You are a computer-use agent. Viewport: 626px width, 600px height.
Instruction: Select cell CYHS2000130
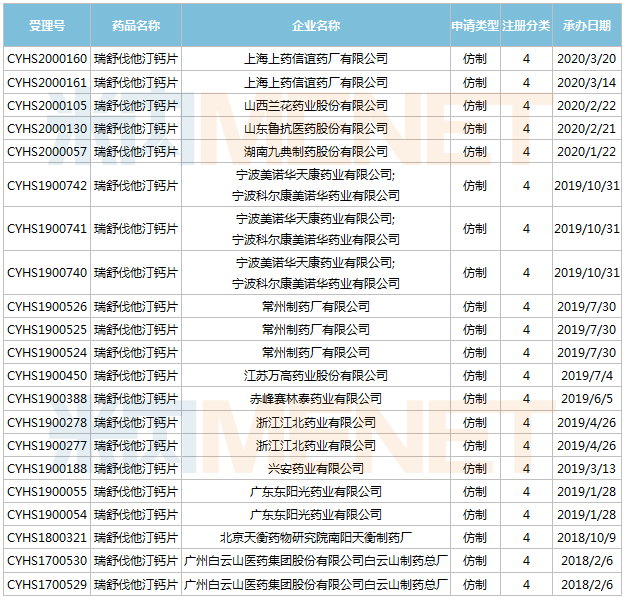click(x=47, y=129)
